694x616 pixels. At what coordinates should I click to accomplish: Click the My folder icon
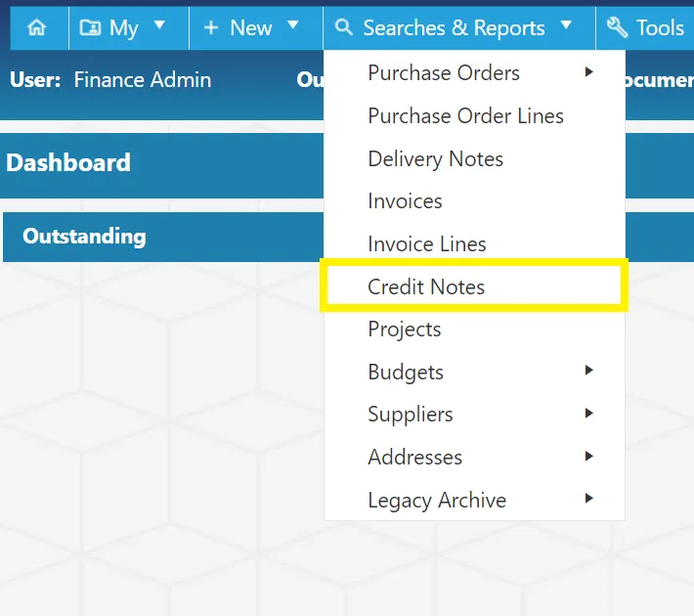[x=90, y=27]
